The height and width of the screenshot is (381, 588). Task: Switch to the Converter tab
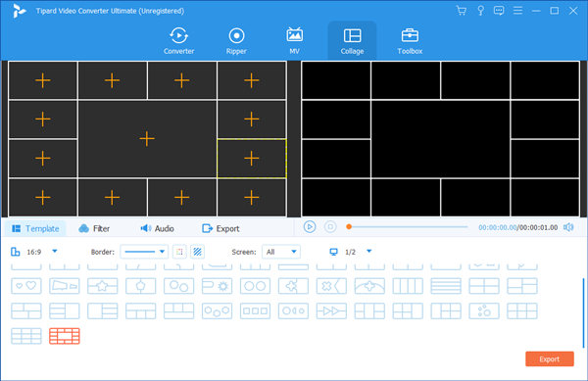(179, 41)
